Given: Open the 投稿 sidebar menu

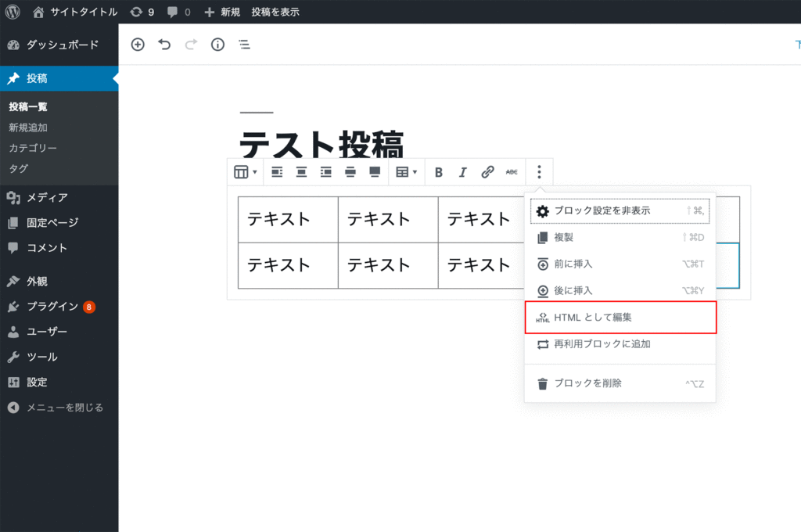Looking at the screenshot, I should [59, 78].
